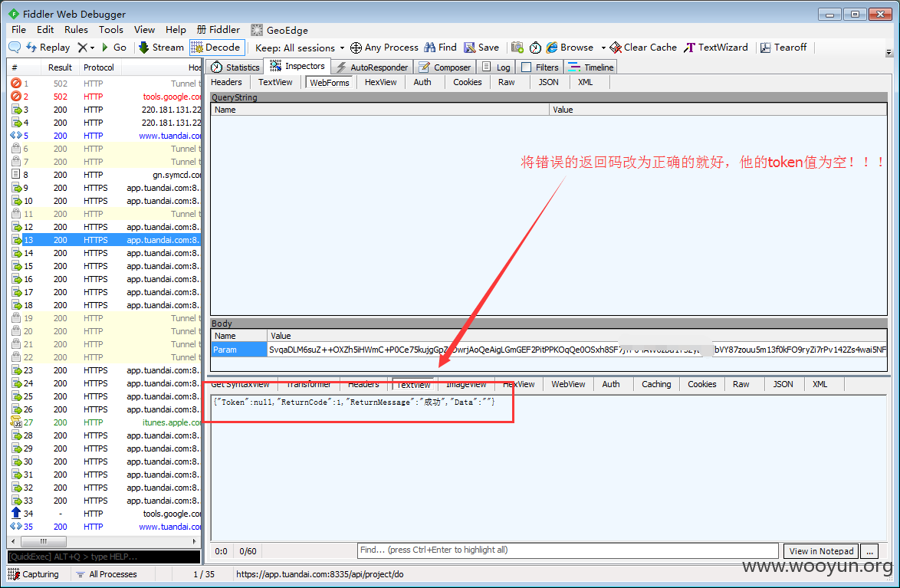Click the Clear Cache icon
This screenshot has width=900, height=588.
(616, 48)
